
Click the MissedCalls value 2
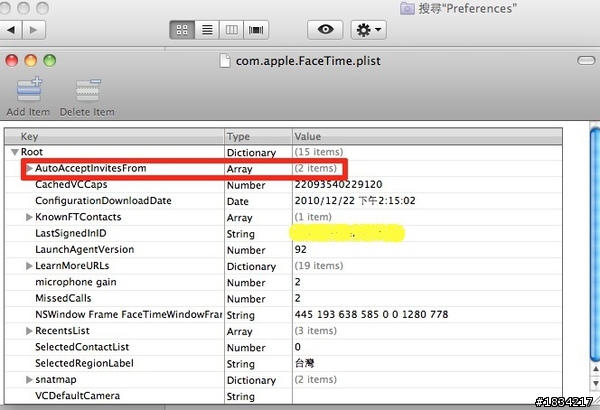(298, 298)
